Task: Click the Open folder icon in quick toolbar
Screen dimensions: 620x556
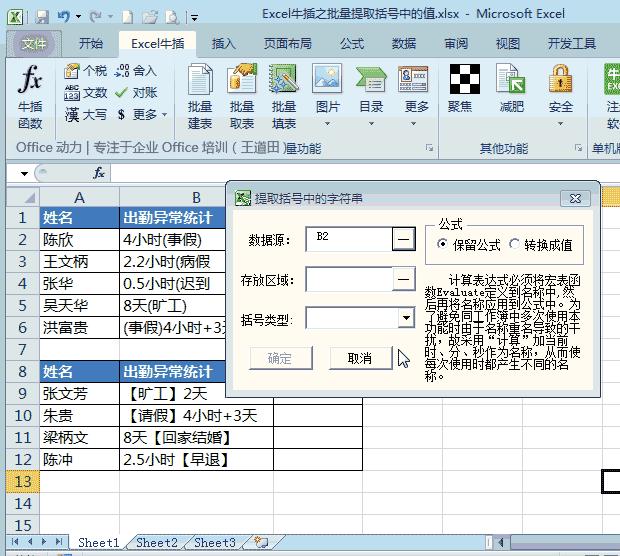Action: pos(150,17)
